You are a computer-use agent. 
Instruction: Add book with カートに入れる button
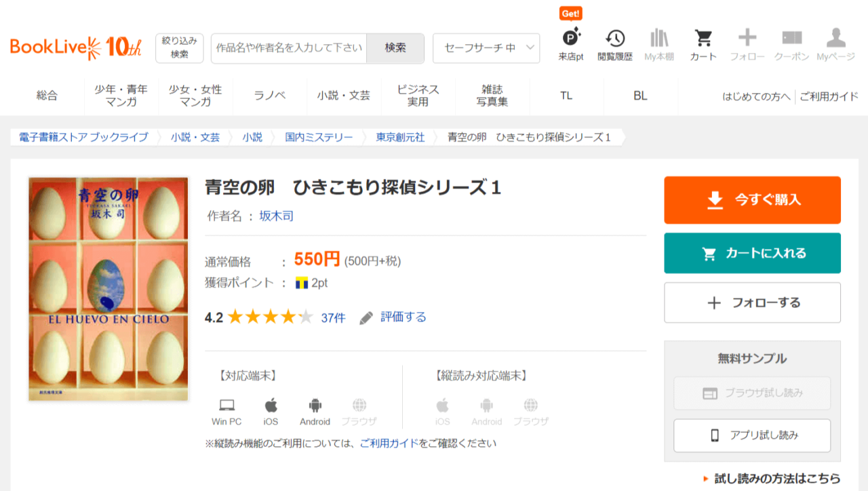pyautogui.click(x=752, y=253)
